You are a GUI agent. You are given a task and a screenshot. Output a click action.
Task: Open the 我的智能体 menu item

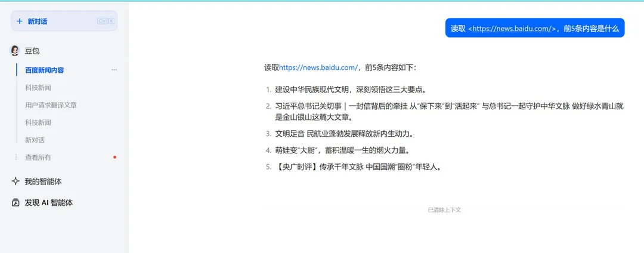coord(43,181)
